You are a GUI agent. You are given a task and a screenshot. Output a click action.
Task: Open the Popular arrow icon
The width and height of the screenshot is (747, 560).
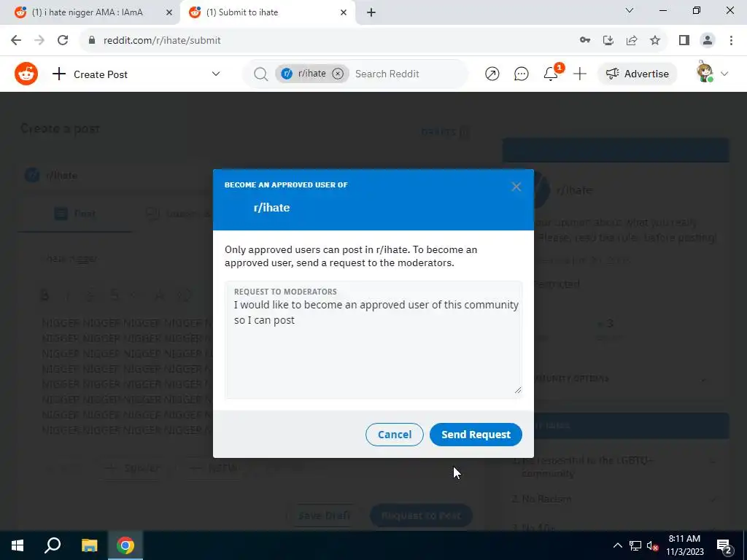coord(492,74)
